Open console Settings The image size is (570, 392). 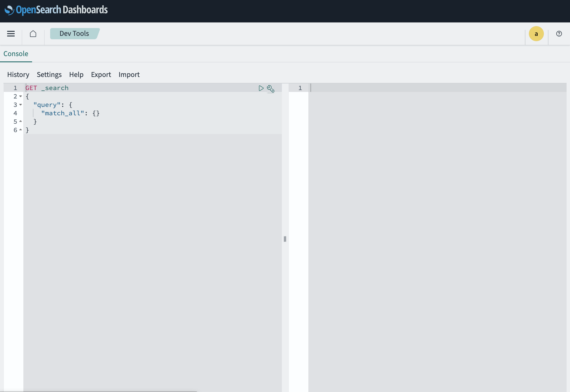[49, 74]
